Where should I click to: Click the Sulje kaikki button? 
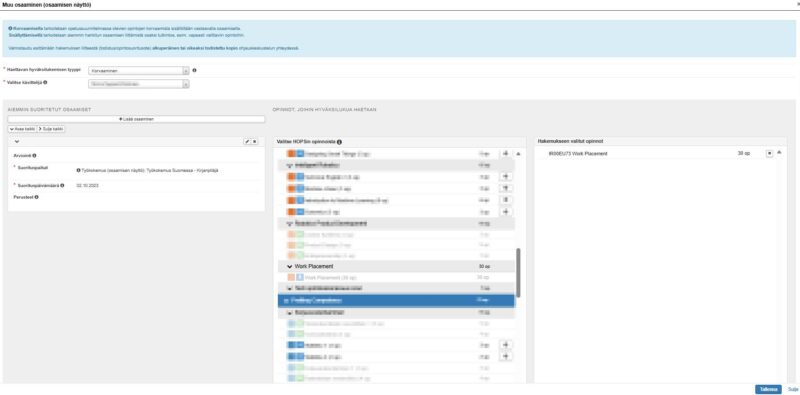(51, 129)
